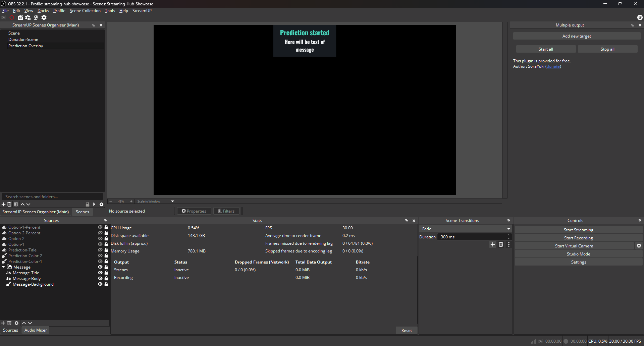Hide the Message group source

pyautogui.click(x=100, y=267)
